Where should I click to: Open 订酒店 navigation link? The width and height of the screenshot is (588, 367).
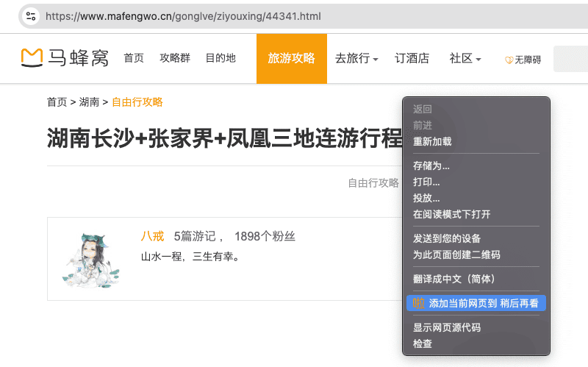tap(412, 58)
